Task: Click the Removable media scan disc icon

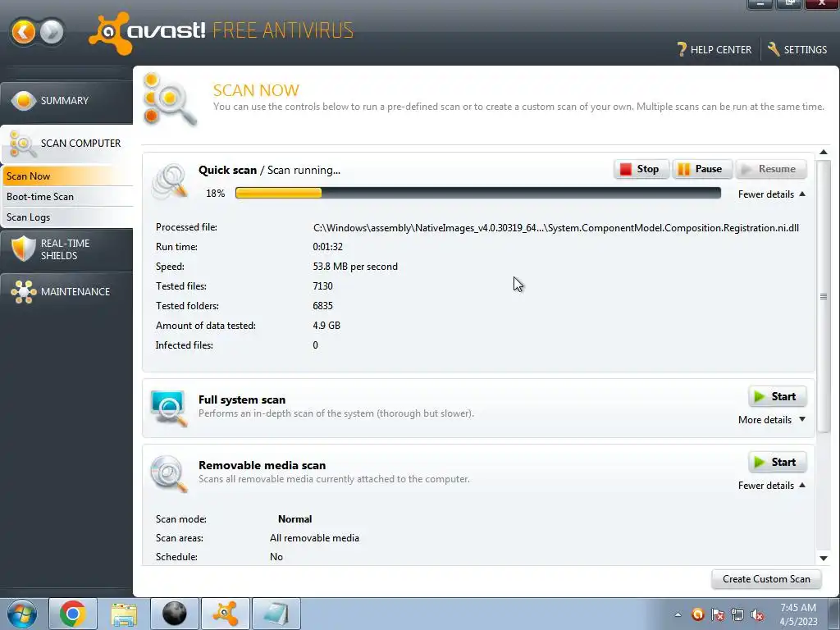Action: (x=169, y=473)
